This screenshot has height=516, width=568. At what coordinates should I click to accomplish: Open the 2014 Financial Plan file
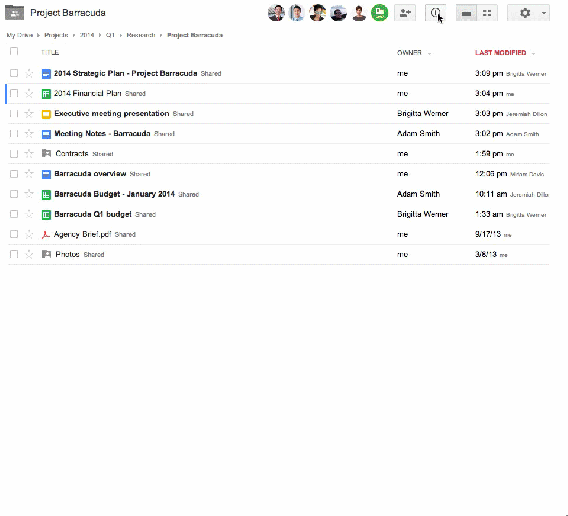tap(88, 93)
